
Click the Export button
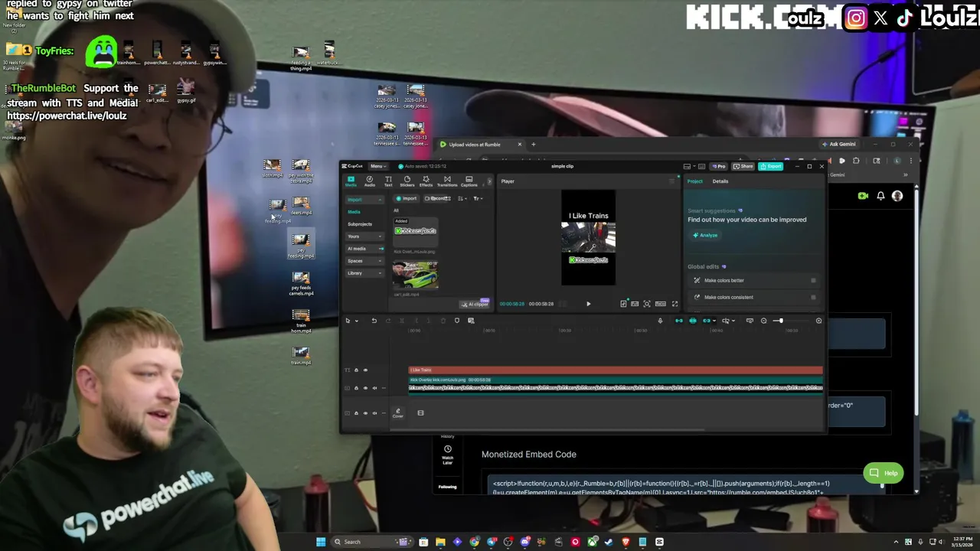(771, 166)
